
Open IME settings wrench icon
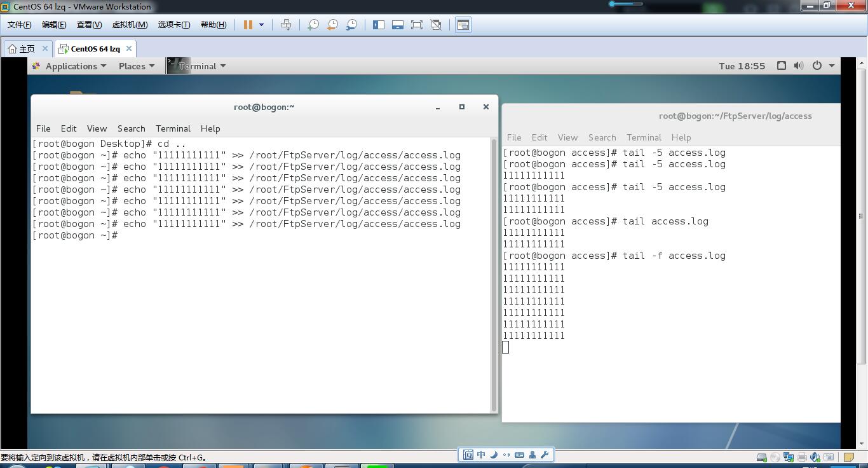(x=545, y=455)
